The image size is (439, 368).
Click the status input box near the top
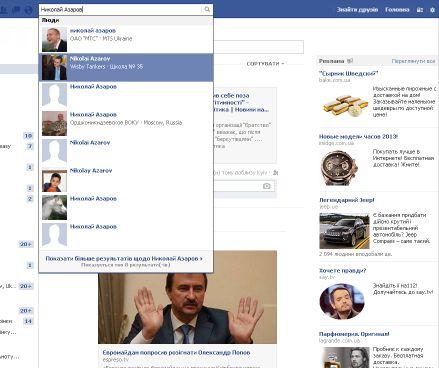click(258, 47)
